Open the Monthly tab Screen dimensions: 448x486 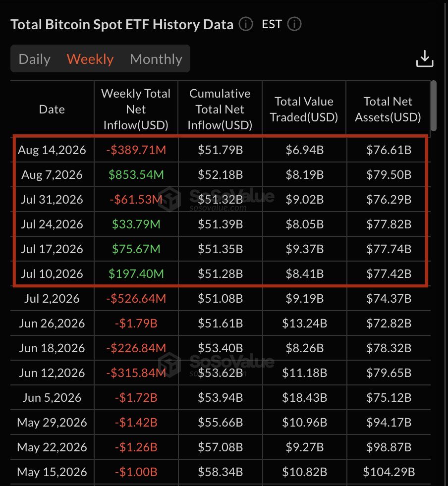click(156, 59)
